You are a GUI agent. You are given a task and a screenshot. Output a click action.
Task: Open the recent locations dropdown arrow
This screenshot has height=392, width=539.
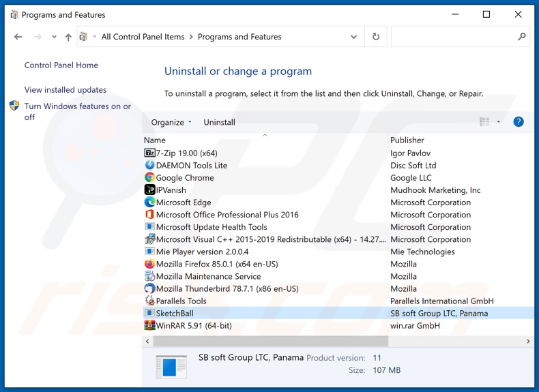[54, 37]
